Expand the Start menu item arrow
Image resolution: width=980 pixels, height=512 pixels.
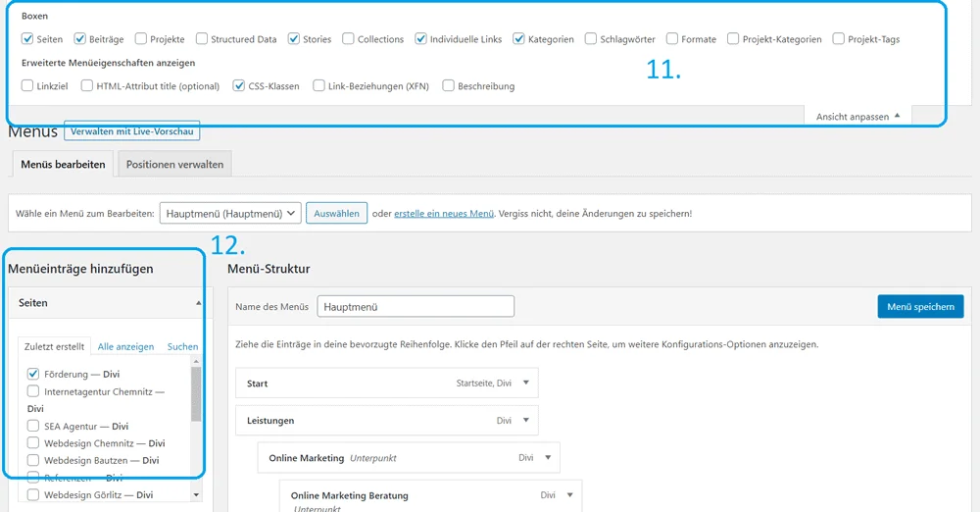pyautogui.click(x=526, y=383)
